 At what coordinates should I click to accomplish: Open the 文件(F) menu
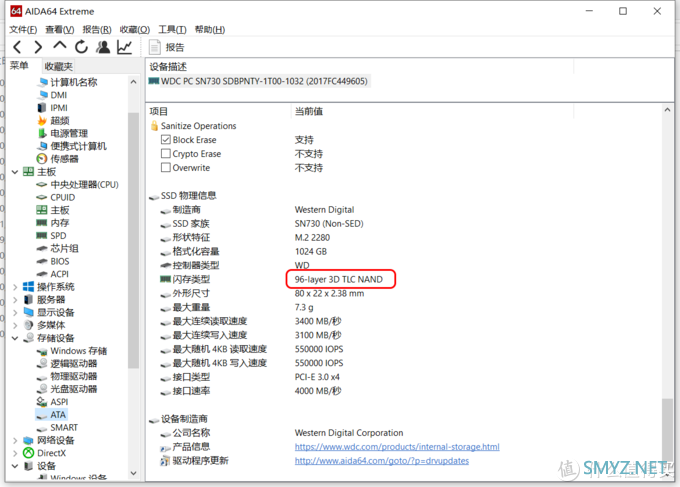tap(23, 29)
